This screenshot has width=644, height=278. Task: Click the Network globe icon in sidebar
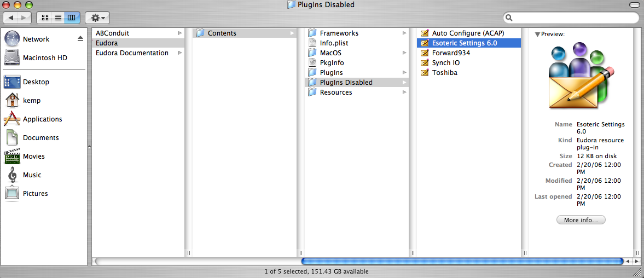[x=12, y=39]
